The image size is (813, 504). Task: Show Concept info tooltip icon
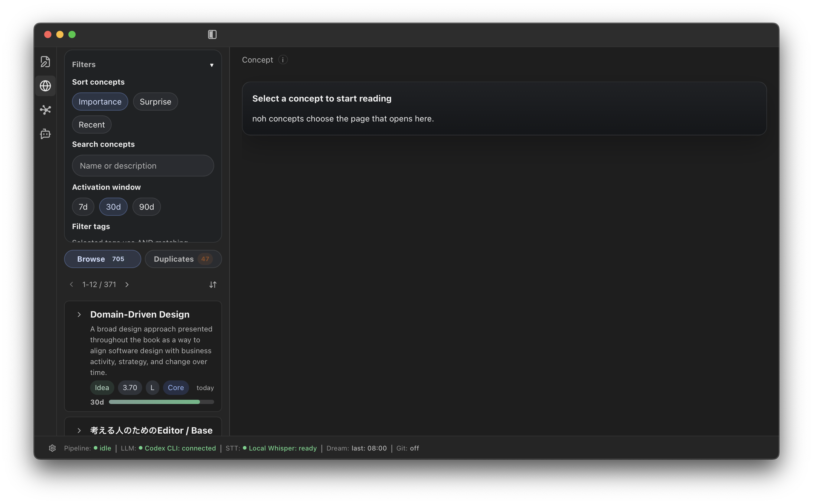click(x=282, y=60)
